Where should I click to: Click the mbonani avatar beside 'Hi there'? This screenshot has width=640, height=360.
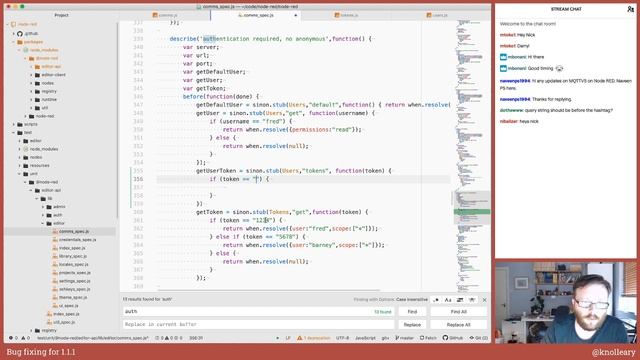pos(503,57)
